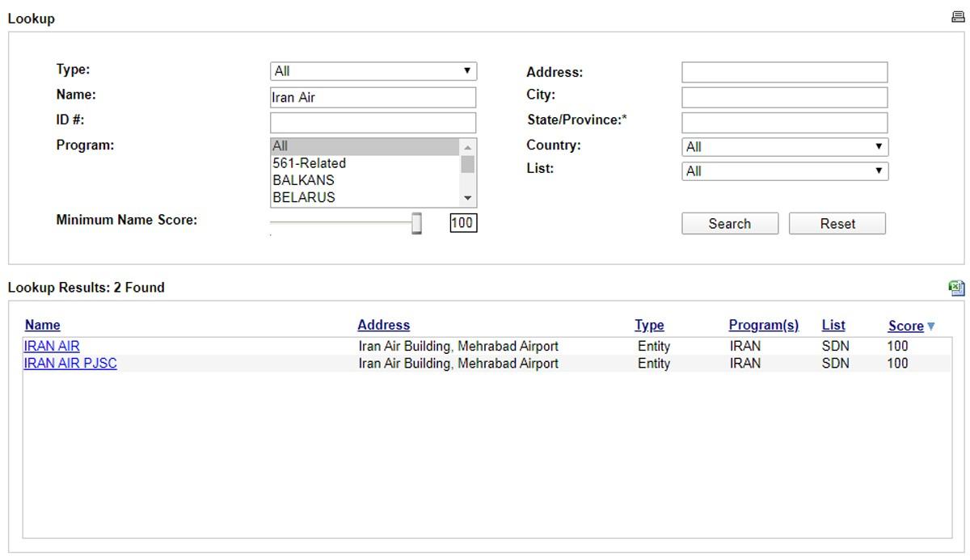The width and height of the screenshot is (970, 560).
Task: Click the Search button
Action: click(730, 224)
